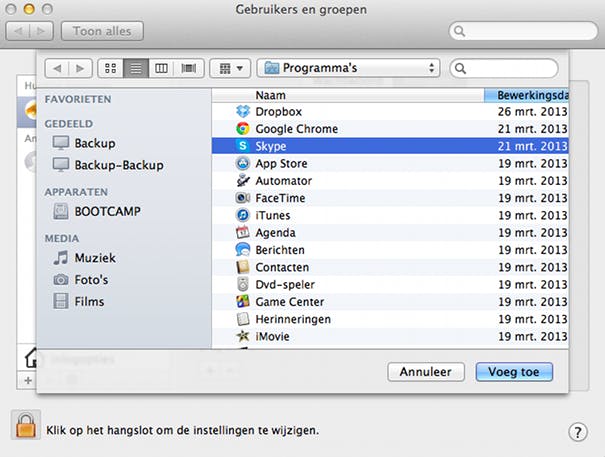Go forward in file dialog

[80, 68]
